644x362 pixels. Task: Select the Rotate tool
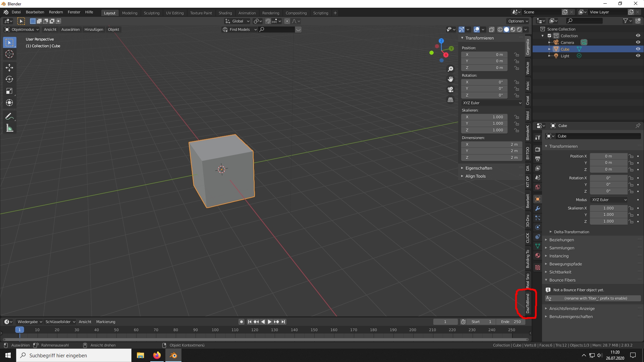(9, 79)
